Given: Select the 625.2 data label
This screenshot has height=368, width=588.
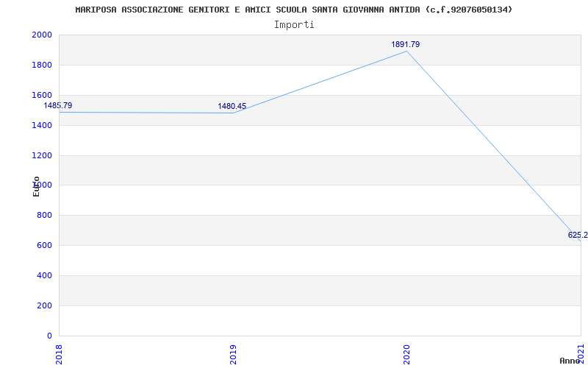Looking at the screenshot, I should pyautogui.click(x=578, y=235).
